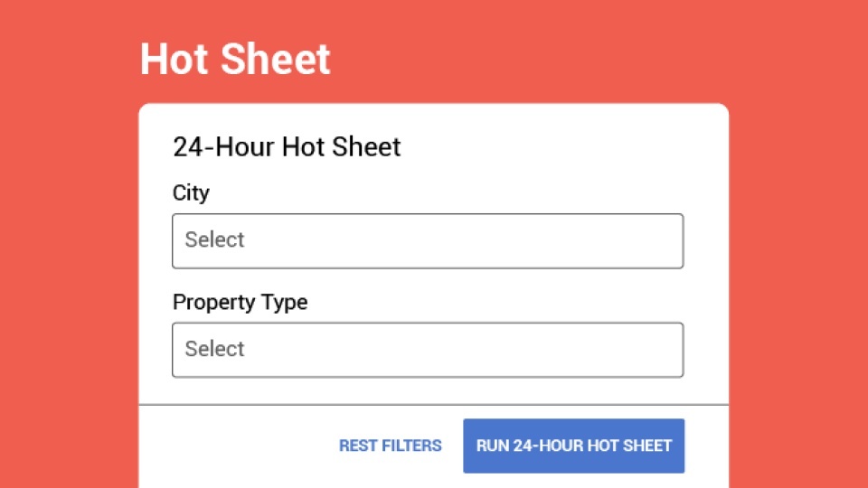
Task: Focus the City select box
Action: 427,240
